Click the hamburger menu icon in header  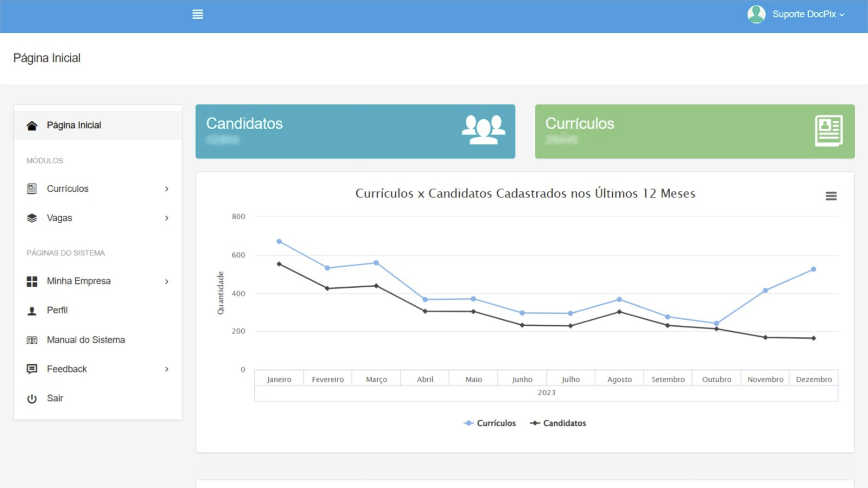(198, 14)
